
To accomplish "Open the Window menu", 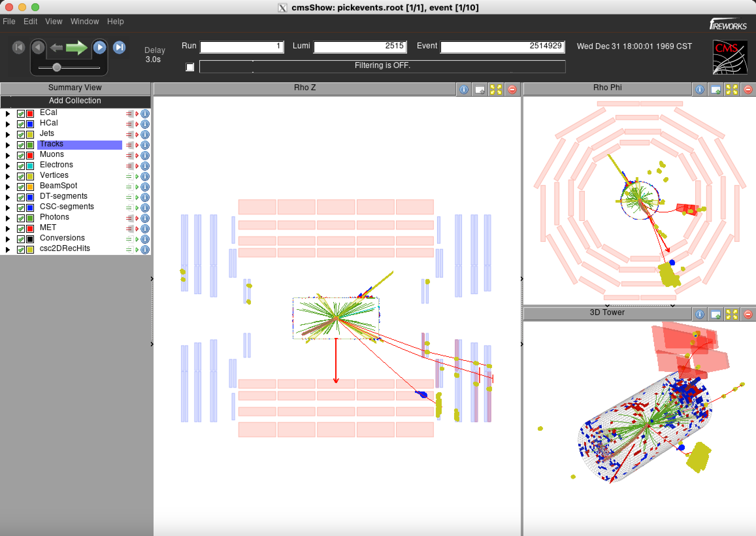I will coord(84,22).
